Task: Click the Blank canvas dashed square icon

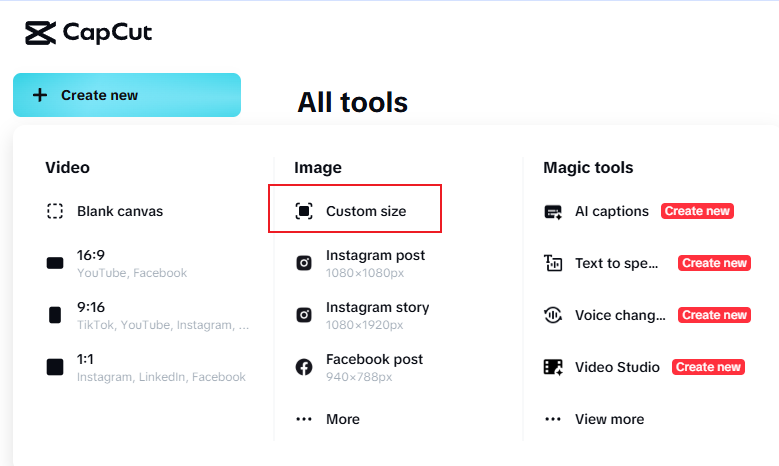Action: coord(55,211)
